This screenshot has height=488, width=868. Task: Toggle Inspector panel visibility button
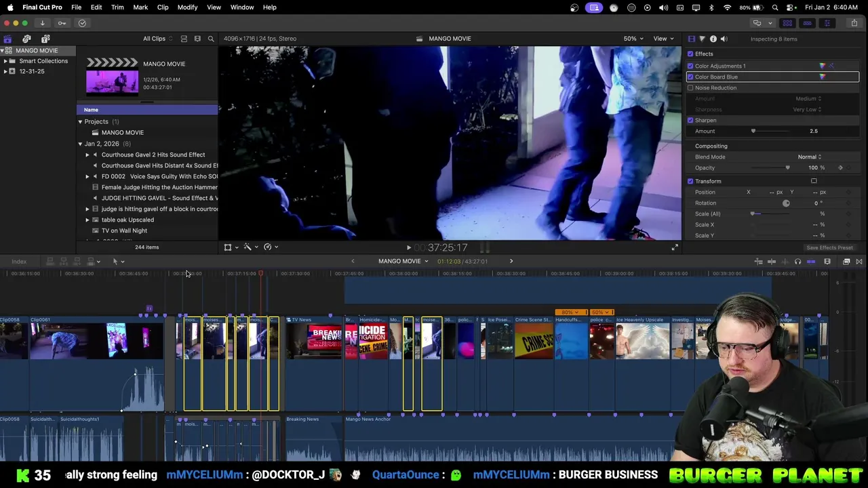pos(827,23)
